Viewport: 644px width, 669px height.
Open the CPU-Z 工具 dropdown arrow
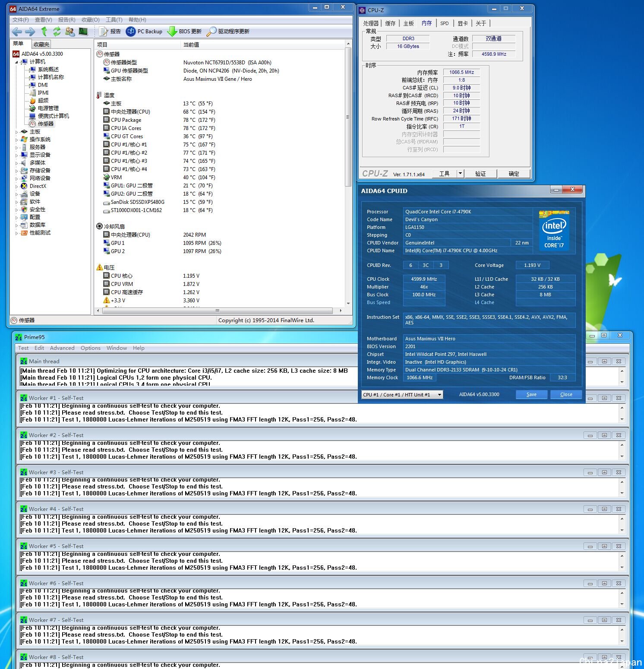point(460,174)
